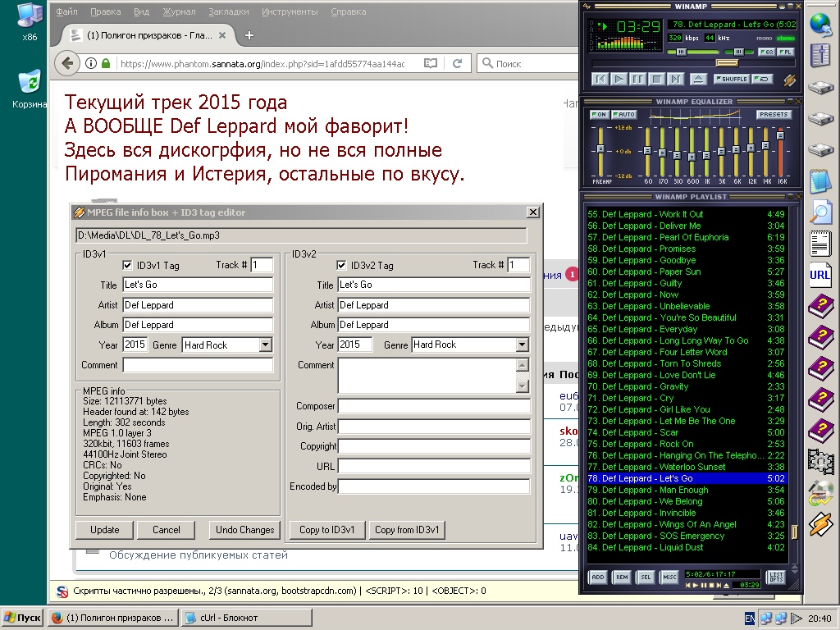Click Winamp's main Play button
Image resolution: width=840 pixels, height=630 pixels.
tap(619, 80)
